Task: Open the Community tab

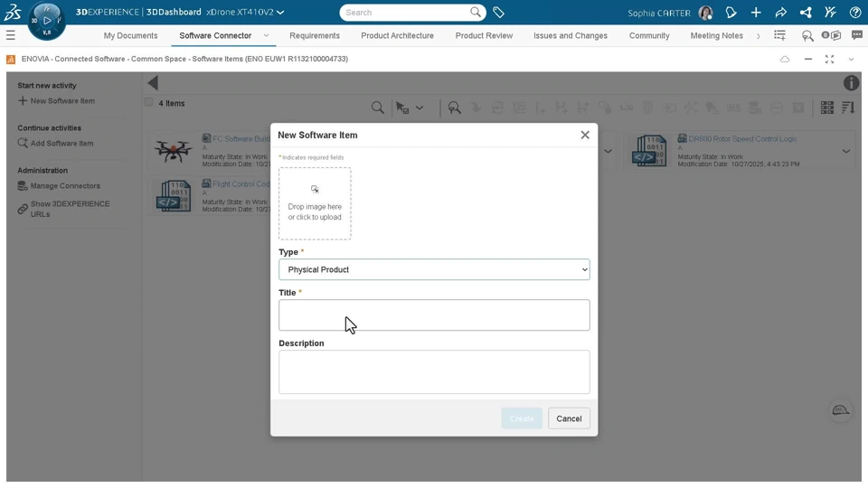Action: pyautogui.click(x=649, y=35)
